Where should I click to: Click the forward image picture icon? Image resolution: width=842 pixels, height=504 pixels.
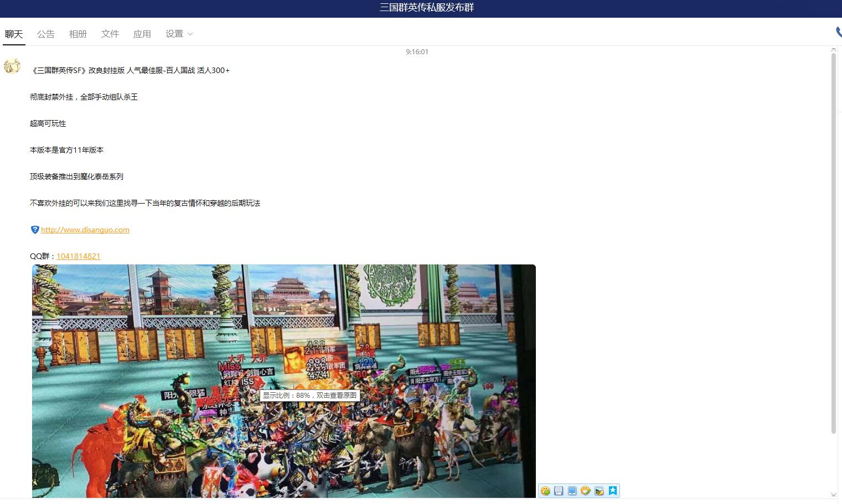point(599,491)
